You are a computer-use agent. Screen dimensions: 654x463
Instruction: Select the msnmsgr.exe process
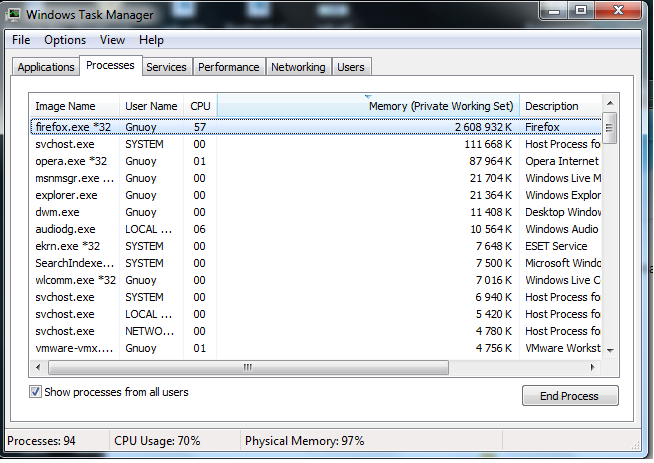point(316,178)
